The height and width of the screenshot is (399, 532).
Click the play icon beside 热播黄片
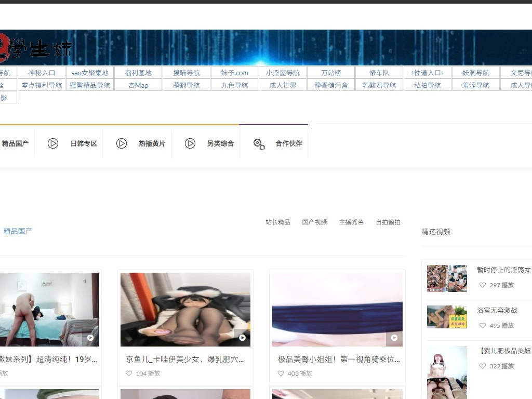pos(122,143)
